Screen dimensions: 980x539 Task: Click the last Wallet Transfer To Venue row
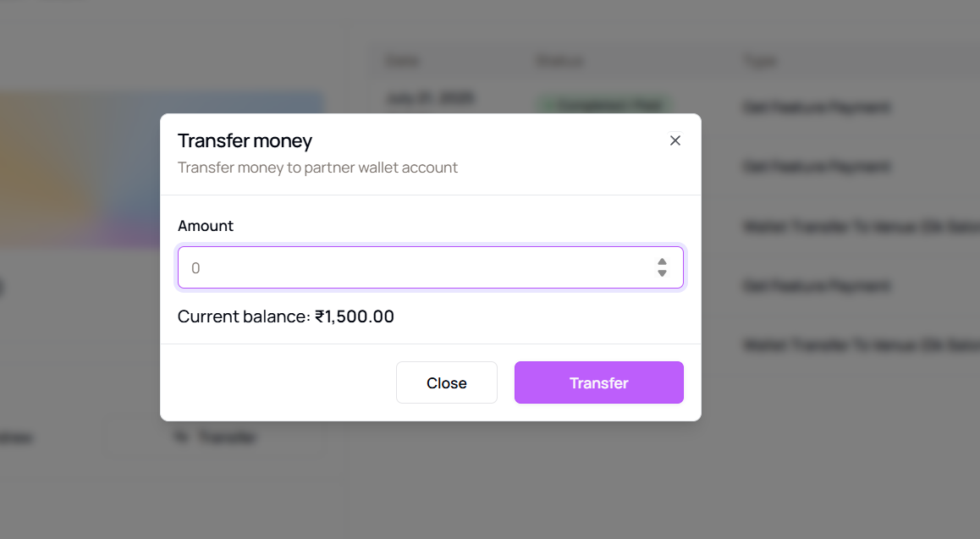[862, 344]
